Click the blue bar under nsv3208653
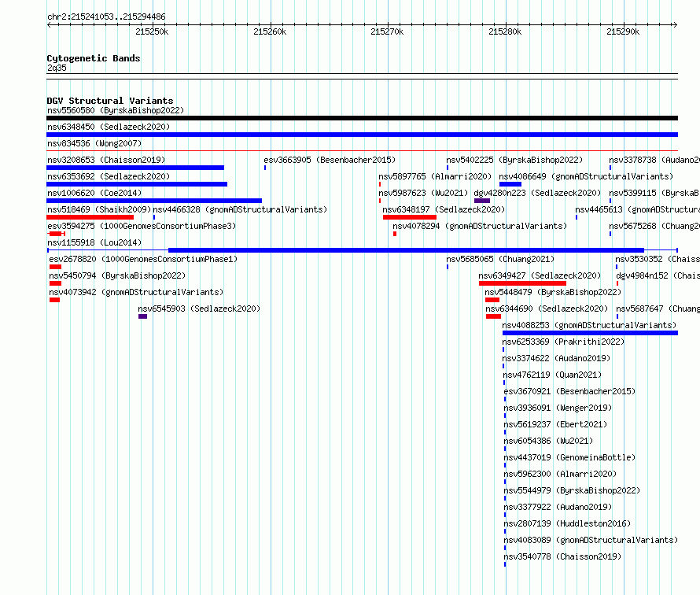The image size is (700, 595). pos(135,168)
